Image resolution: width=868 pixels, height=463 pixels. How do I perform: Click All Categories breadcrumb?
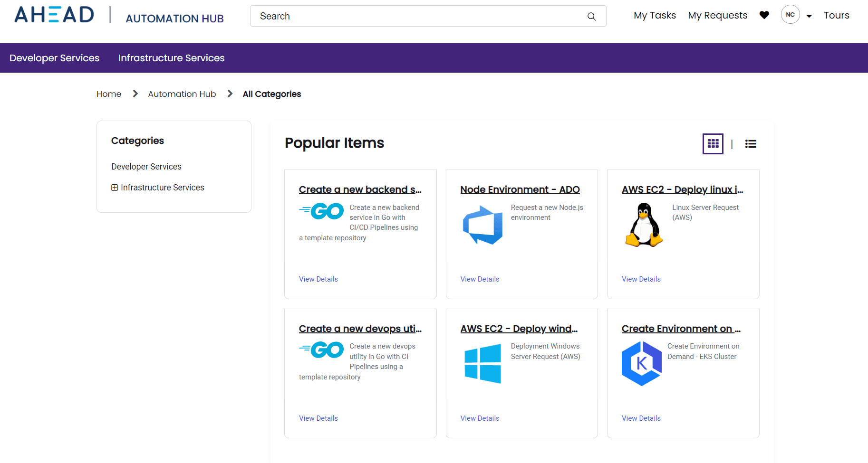[272, 94]
